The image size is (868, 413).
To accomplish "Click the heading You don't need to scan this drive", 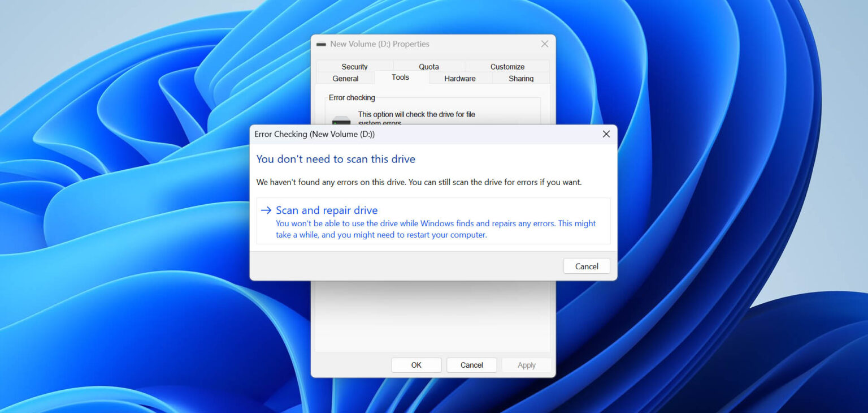I will pyautogui.click(x=336, y=159).
